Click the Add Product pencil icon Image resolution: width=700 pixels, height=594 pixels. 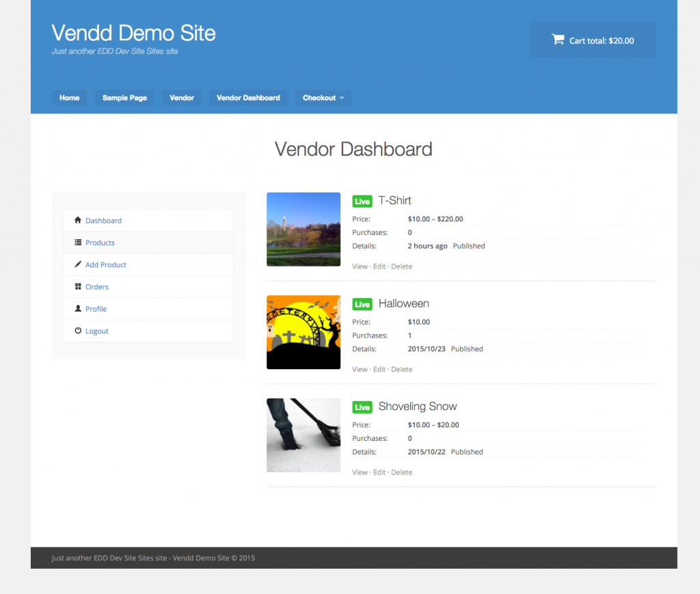pyautogui.click(x=78, y=265)
